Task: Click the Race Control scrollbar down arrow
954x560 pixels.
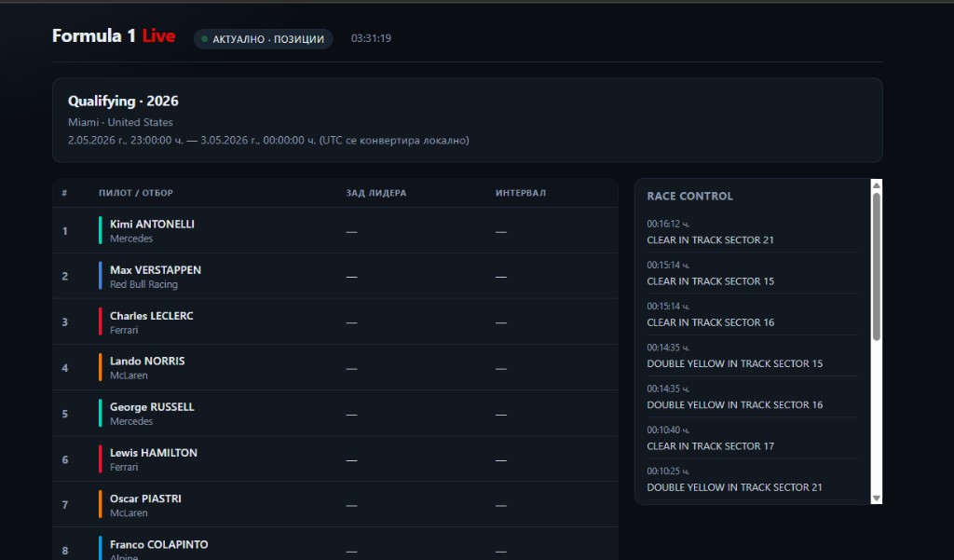Action: (876, 498)
